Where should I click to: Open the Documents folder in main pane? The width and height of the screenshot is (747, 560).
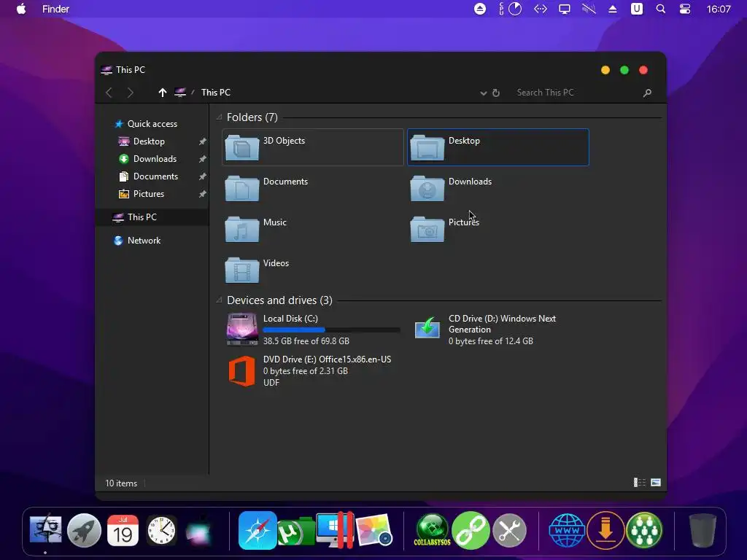coord(312,188)
